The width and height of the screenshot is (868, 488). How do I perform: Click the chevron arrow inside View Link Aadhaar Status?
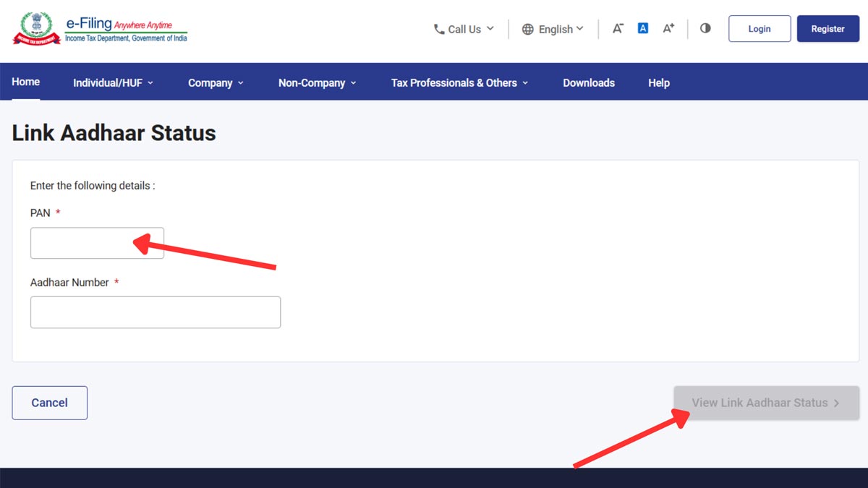[x=836, y=403]
